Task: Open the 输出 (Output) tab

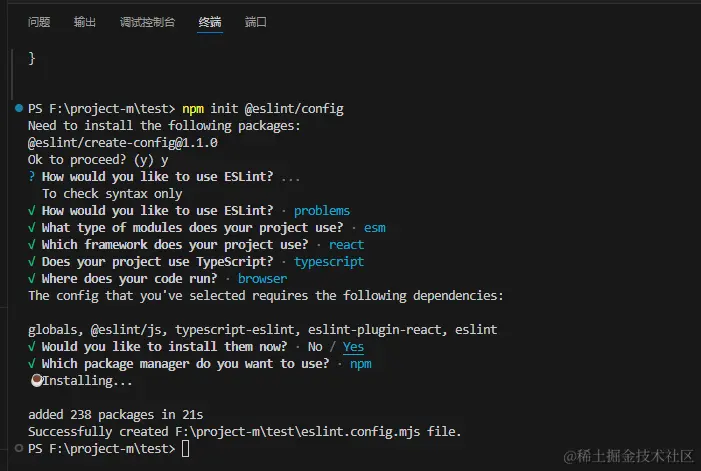Action: (85, 22)
